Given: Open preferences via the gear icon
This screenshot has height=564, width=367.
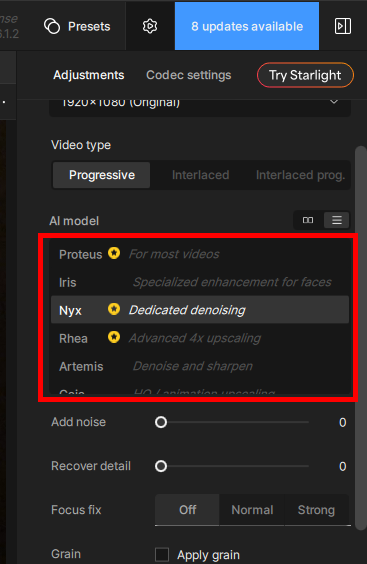Looking at the screenshot, I should pos(150,26).
